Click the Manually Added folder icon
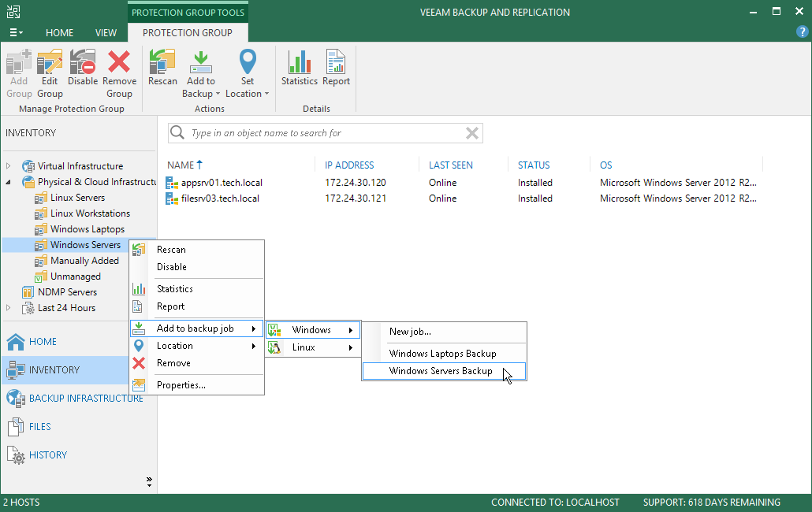The width and height of the screenshot is (812, 512). click(41, 262)
